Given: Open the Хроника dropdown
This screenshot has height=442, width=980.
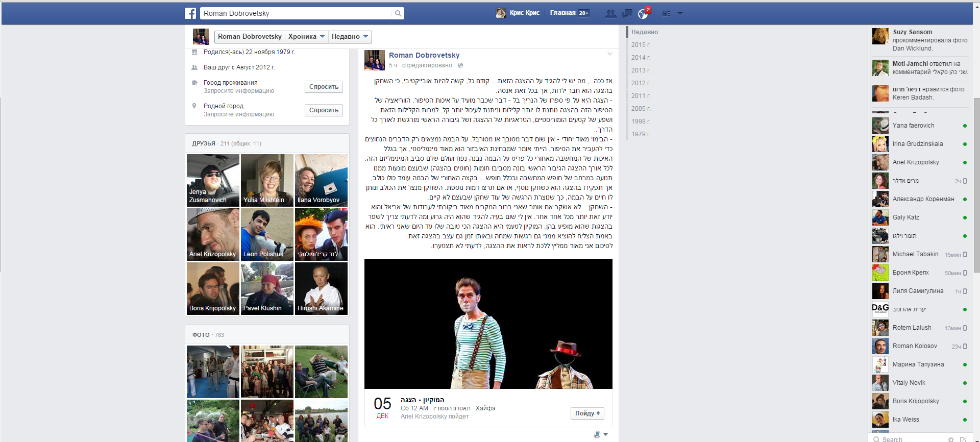Looking at the screenshot, I should 306,37.
